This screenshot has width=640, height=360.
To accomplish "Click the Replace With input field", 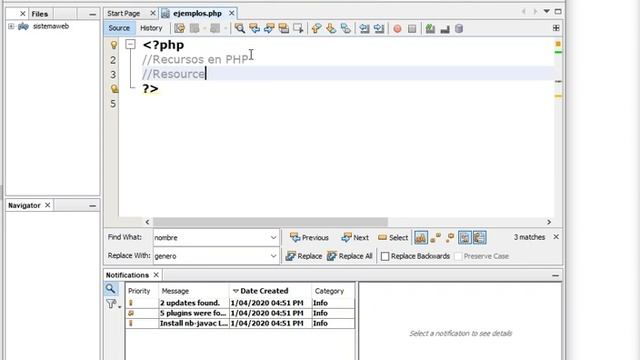I will pyautogui.click(x=211, y=256).
